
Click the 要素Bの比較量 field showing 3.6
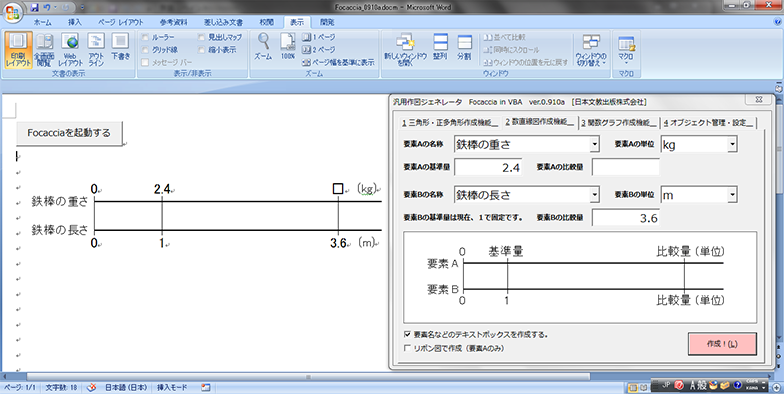[626, 218]
